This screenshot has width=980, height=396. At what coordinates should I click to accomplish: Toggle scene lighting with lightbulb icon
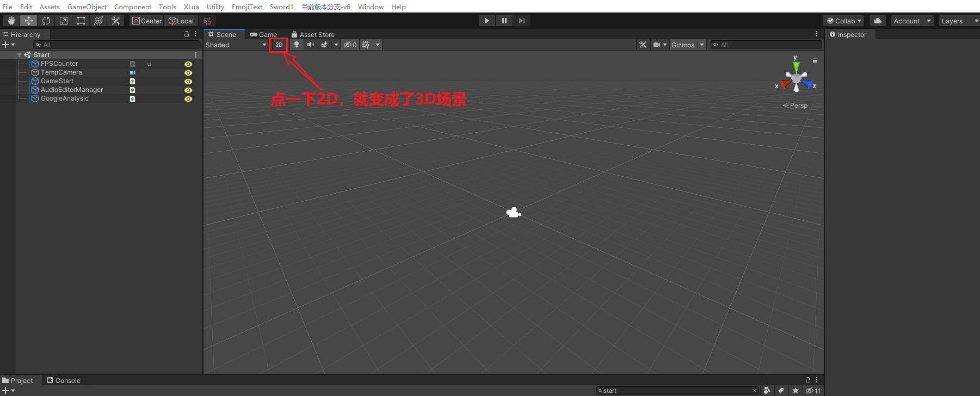click(x=297, y=45)
